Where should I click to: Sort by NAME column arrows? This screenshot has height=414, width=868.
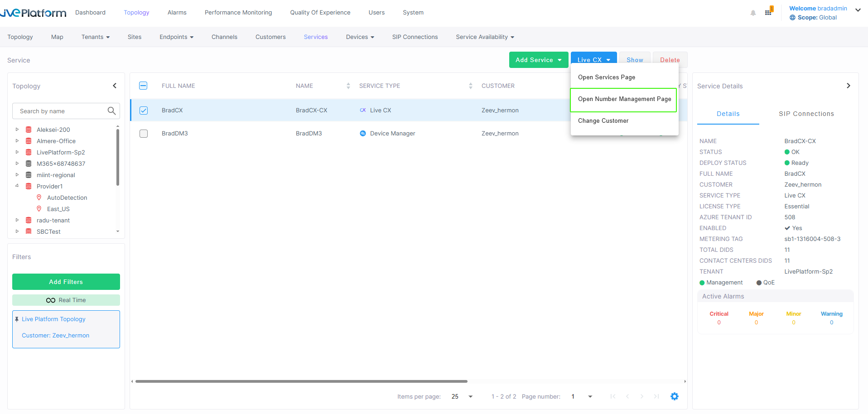348,86
